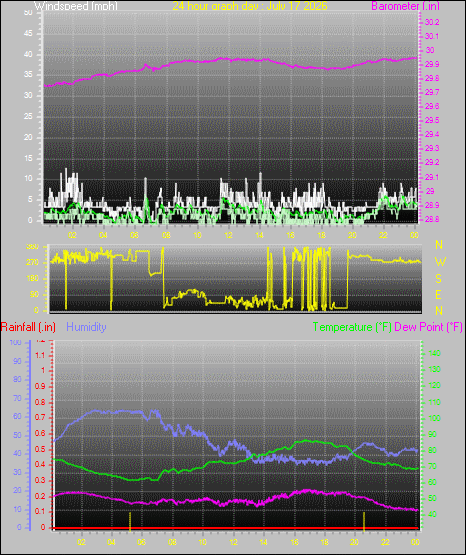Click the 30.1 value on barometer axis
This screenshot has width=466, height=555.
(432, 36)
